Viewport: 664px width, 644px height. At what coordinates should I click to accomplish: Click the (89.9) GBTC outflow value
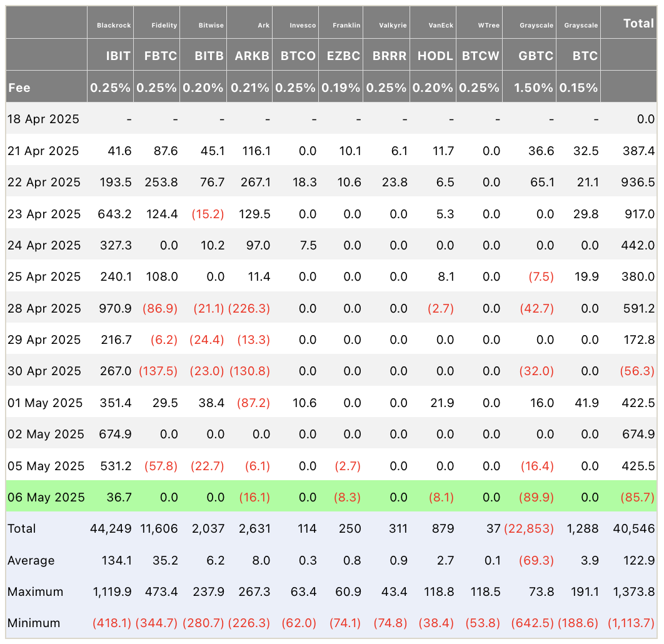(536, 497)
